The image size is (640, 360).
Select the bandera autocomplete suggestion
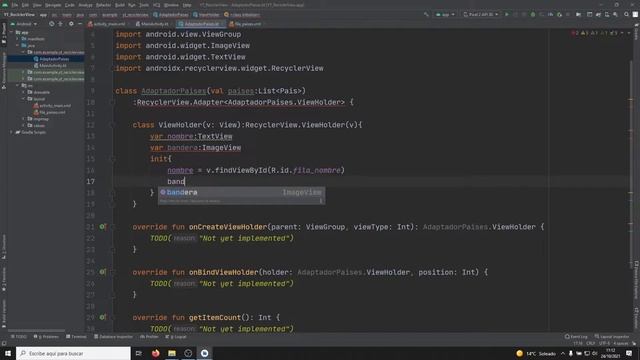(x=241, y=192)
